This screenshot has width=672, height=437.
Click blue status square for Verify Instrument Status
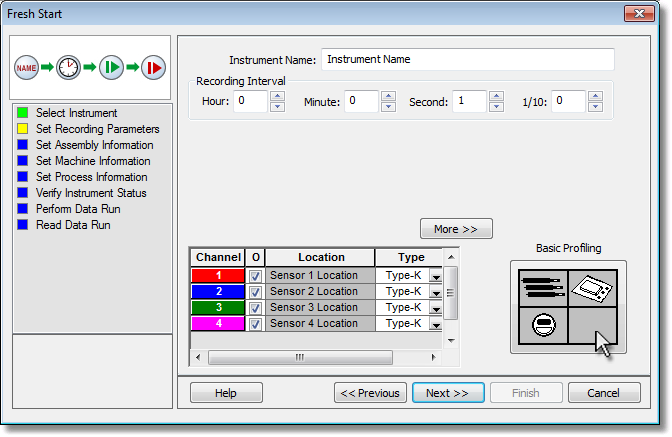click(x=23, y=193)
